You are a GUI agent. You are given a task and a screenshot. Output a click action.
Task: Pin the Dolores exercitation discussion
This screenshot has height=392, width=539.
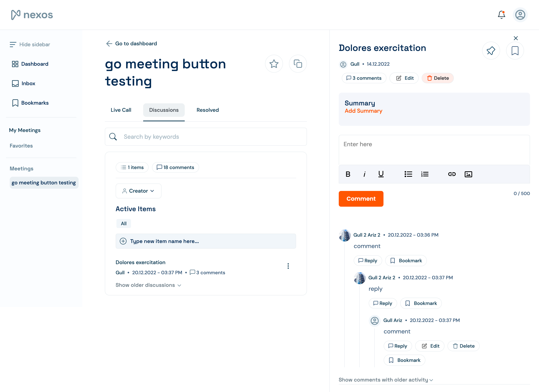491,51
